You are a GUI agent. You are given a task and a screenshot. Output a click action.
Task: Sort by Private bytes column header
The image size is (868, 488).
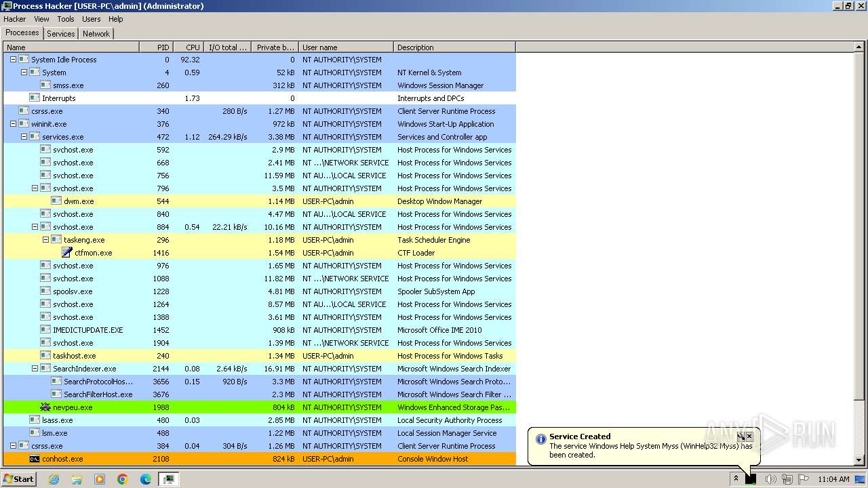[x=275, y=47]
